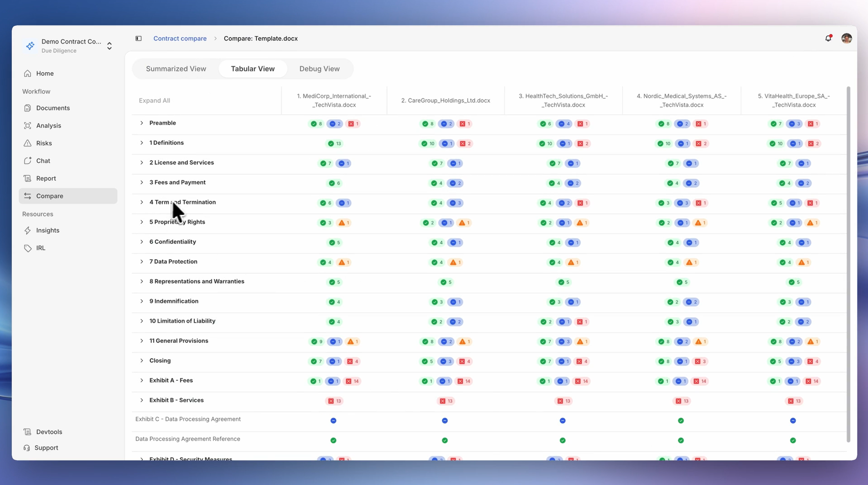The height and width of the screenshot is (485, 868).
Task: Click orange warning badge in Proprietary Rights MediCorp cell
Action: point(344,223)
